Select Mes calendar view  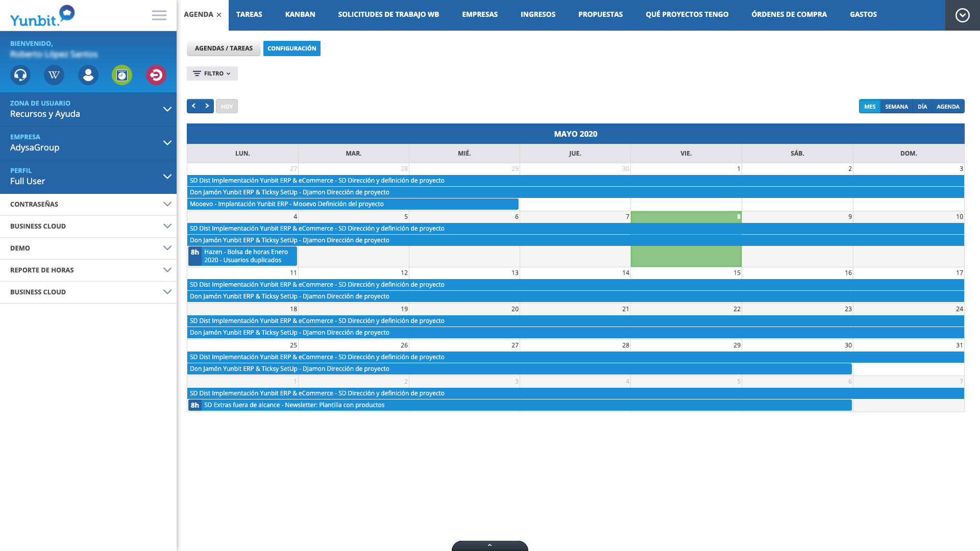point(870,106)
